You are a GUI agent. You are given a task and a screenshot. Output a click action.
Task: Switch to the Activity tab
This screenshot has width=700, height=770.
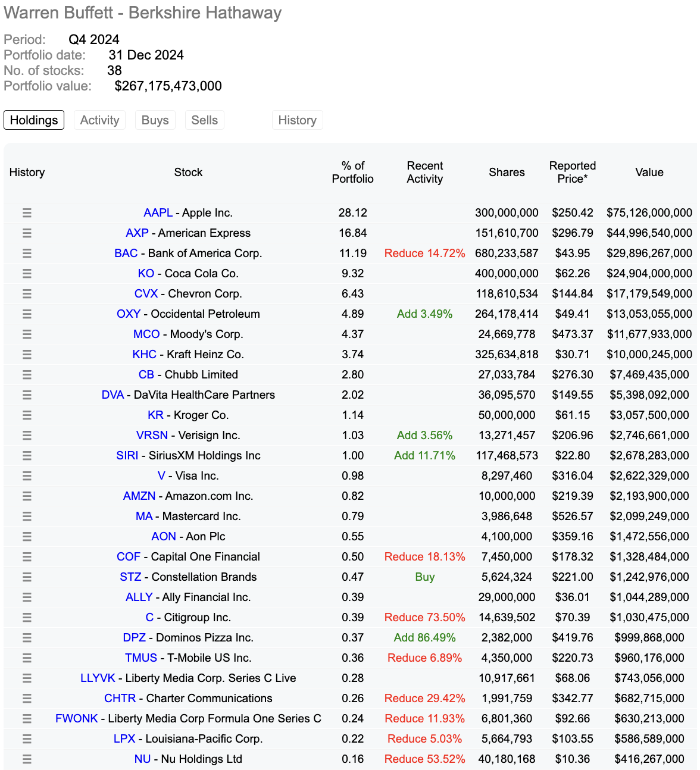click(x=100, y=120)
